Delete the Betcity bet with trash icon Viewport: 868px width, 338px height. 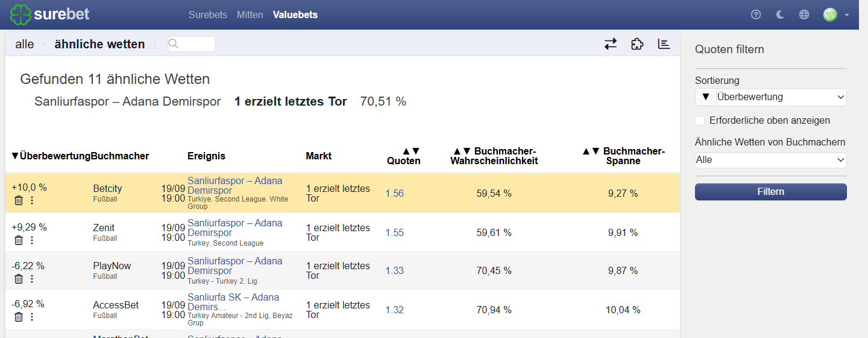click(x=19, y=200)
